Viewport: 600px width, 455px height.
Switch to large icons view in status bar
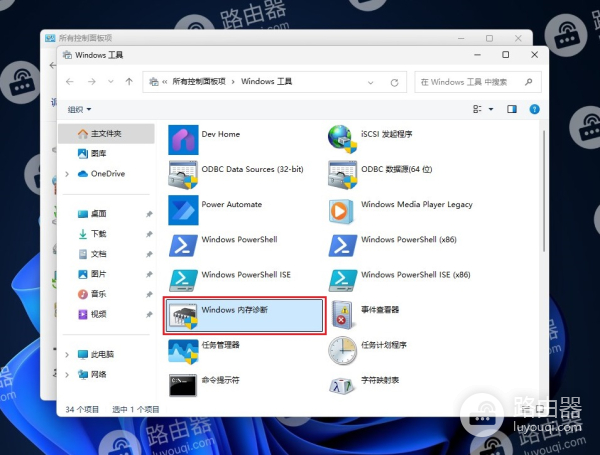(540, 409)
